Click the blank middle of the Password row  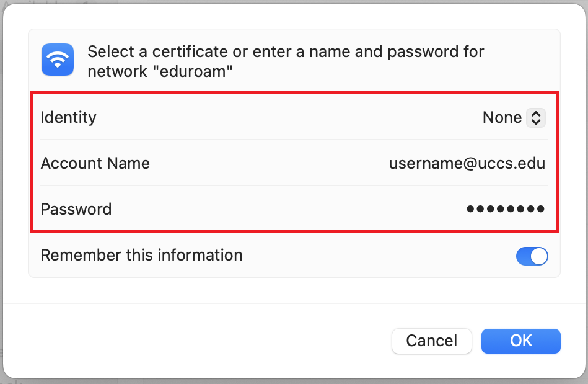point(289,209)
